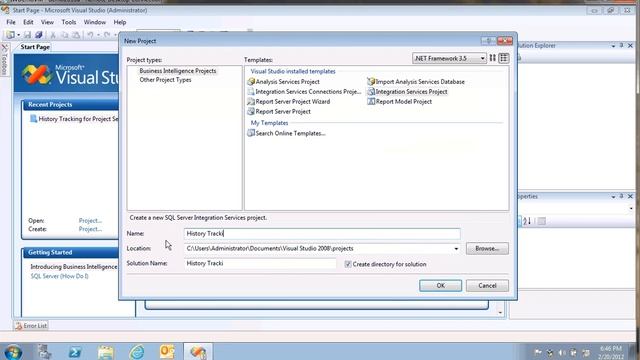The width and height of the screenshot is (640, 360).
Task: Select Integration Services Project template
Action: pos(407,91)
